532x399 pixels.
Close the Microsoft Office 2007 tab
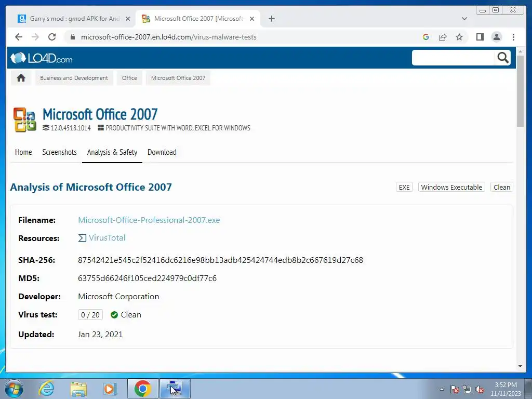252,19
